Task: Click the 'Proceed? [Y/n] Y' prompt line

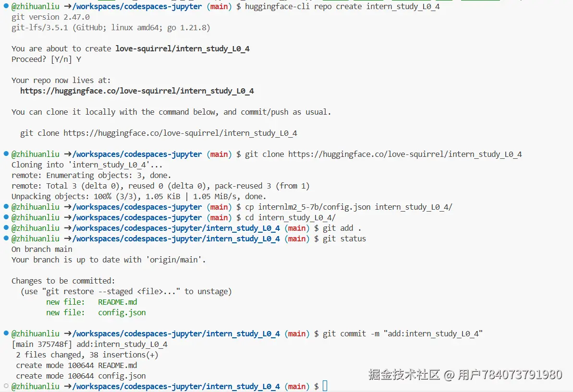Action: point(47,59)
